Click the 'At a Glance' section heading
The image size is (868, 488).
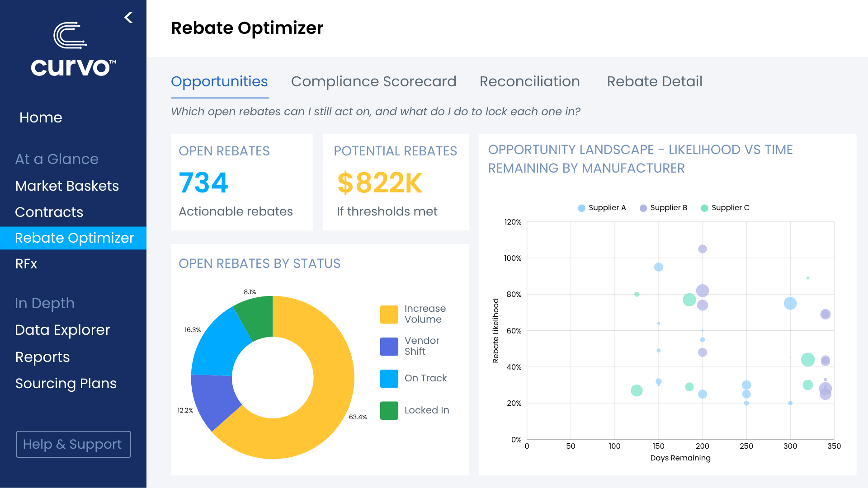tap(57, 159)
